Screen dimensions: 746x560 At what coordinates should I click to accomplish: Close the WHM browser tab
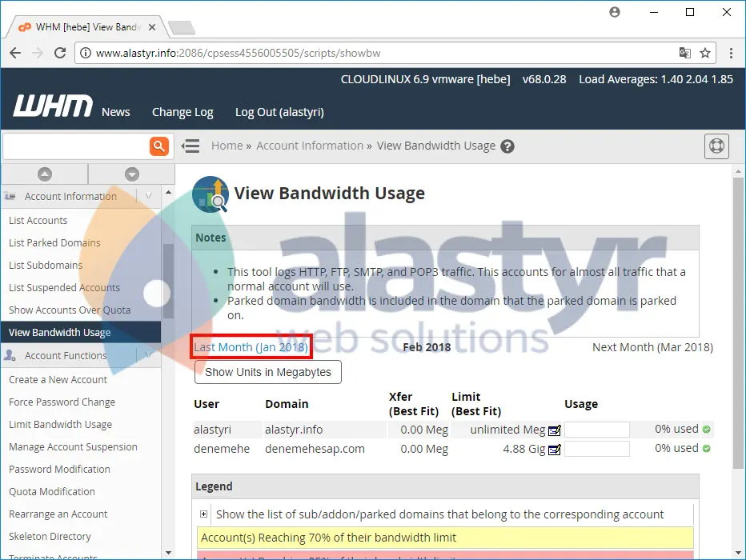coord(152,27)
